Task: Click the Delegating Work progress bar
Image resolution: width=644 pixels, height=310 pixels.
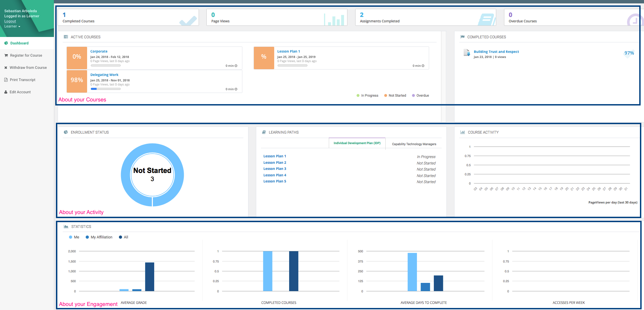Action: coord(105,89)
